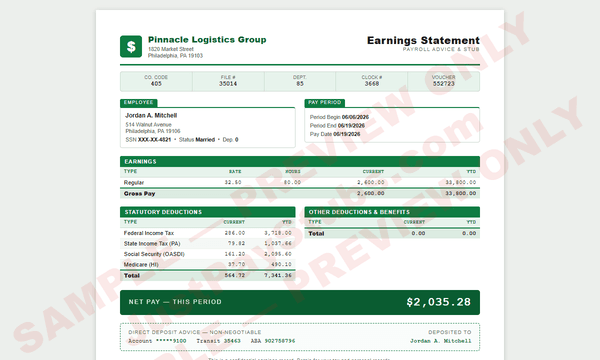
Task: Click the Federal Income Tax current 286.00
Action: (x=235, y=233)
